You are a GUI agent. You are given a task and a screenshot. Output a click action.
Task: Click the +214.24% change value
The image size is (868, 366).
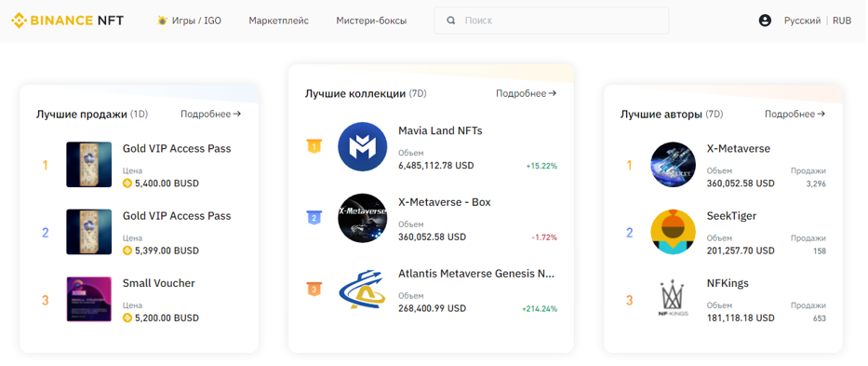pyautogui.click(x=540, y=309)
